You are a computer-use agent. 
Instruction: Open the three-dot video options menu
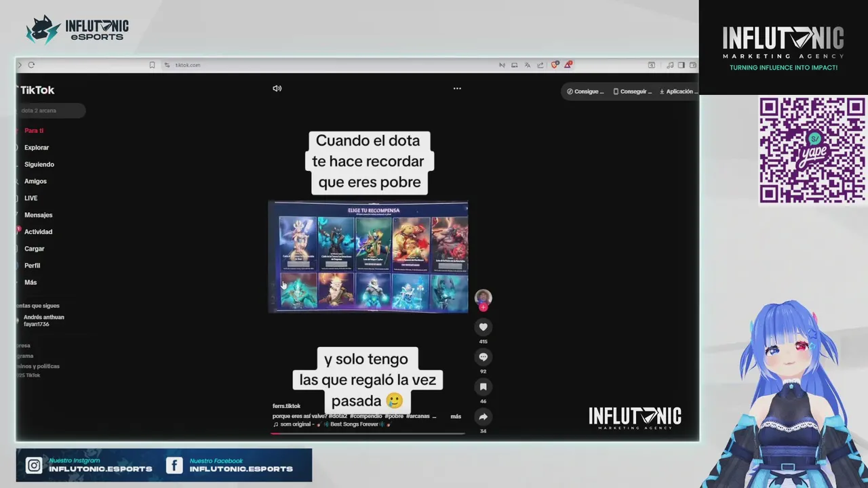(457, 88)
